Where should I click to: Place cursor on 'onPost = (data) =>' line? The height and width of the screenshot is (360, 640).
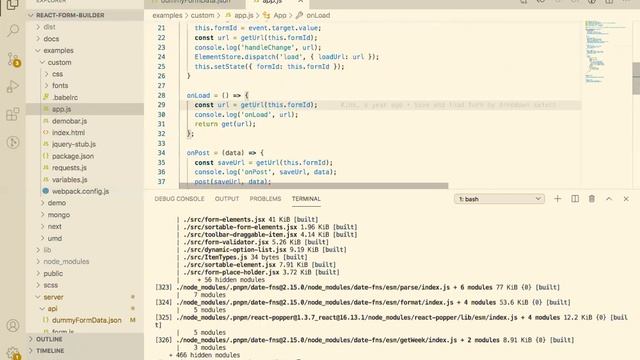tap(225, 153)
